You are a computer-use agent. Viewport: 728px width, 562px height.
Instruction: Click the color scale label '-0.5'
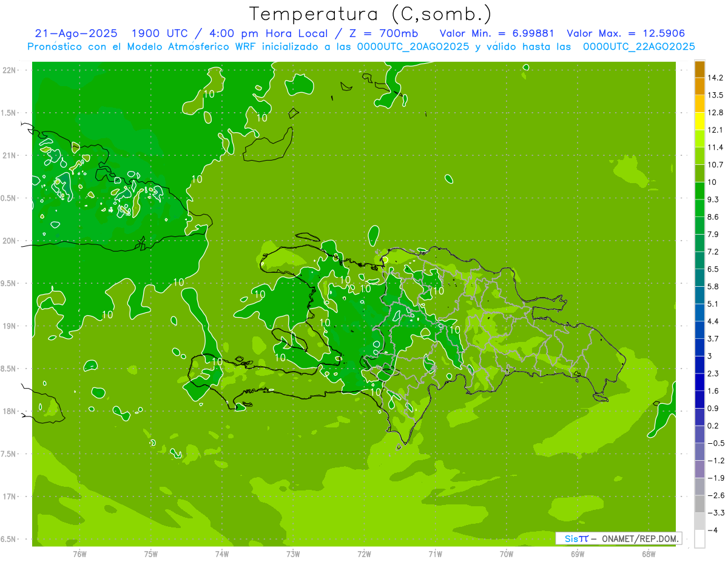click(x=715, y=443)
